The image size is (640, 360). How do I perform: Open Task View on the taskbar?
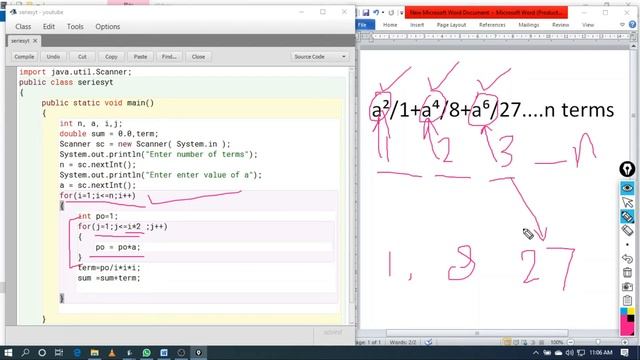click(x=59, y=353)
